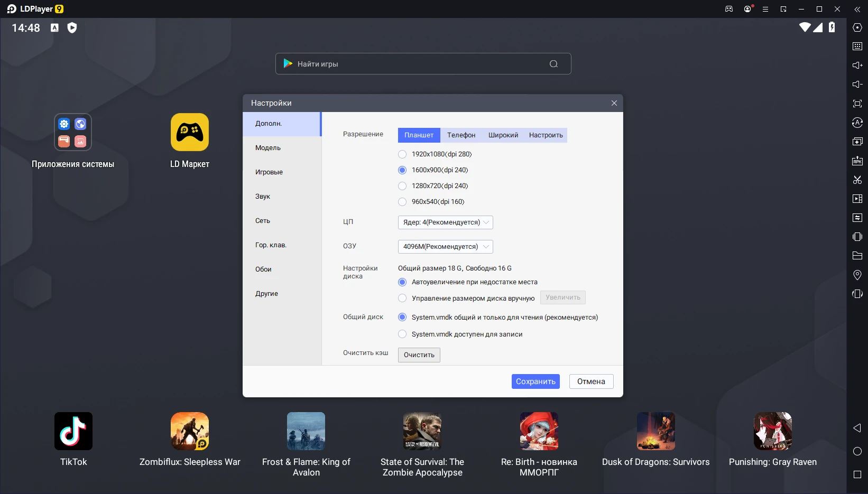Expand the ОЗУ memory dropdown

(445, 247)
